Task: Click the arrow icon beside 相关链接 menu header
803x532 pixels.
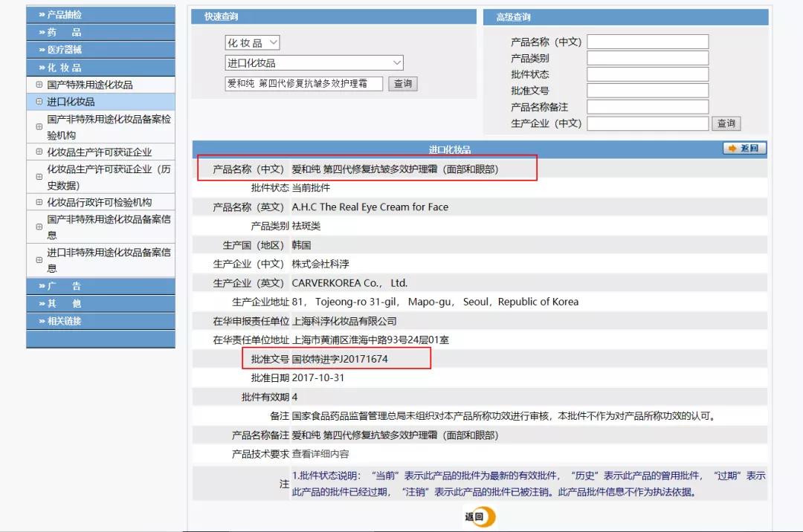Action: 40,319
